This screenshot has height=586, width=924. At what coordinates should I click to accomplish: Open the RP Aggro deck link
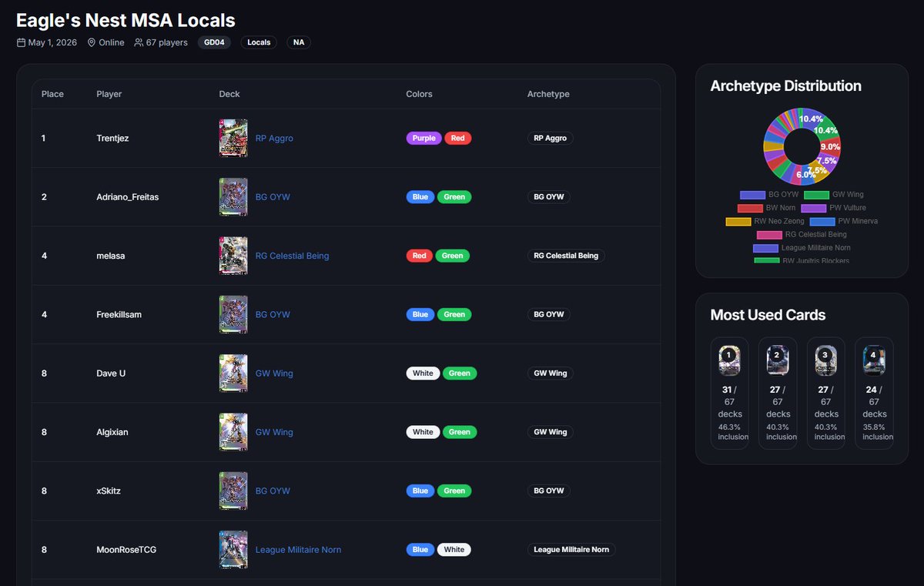[274, 139]
